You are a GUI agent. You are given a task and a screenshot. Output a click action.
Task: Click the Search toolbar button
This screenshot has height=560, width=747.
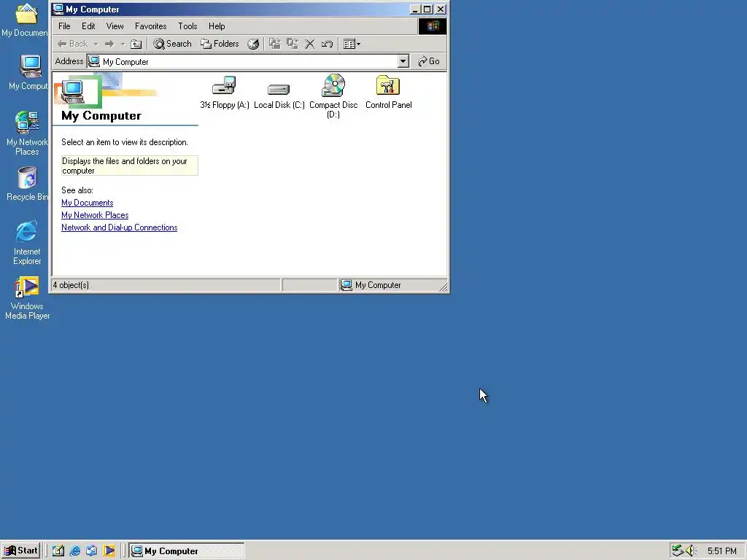(172, 44)
